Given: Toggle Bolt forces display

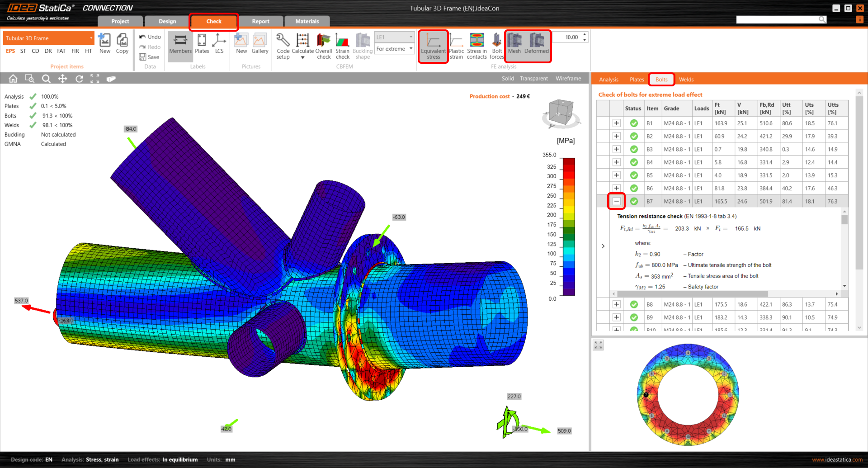Looking at the screenshot, I should [497, 46].
